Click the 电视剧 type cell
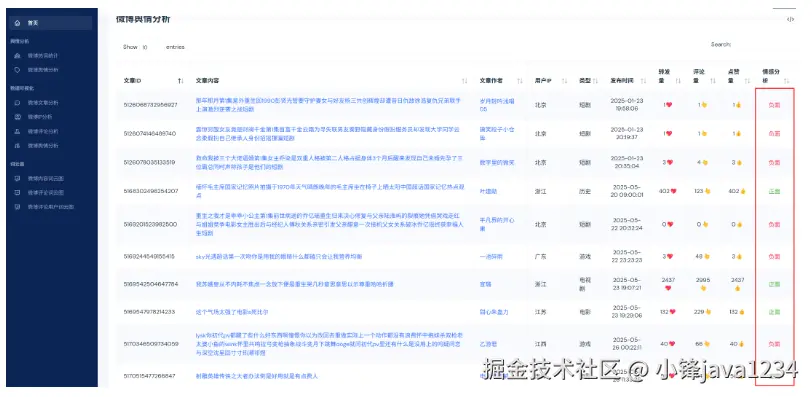This screenshot has width=812, height=397. [x=585, y=284]
